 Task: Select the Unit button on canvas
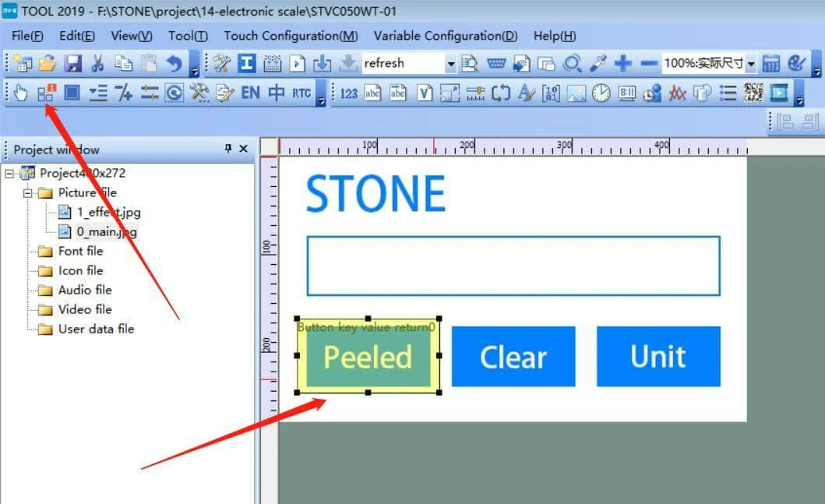(658, 357)
